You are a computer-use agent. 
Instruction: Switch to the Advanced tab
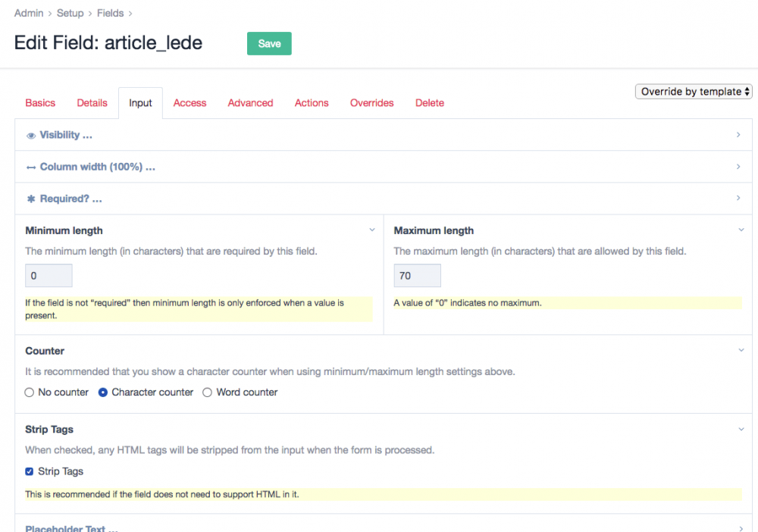pyautogui.click(x=250, y=103)
